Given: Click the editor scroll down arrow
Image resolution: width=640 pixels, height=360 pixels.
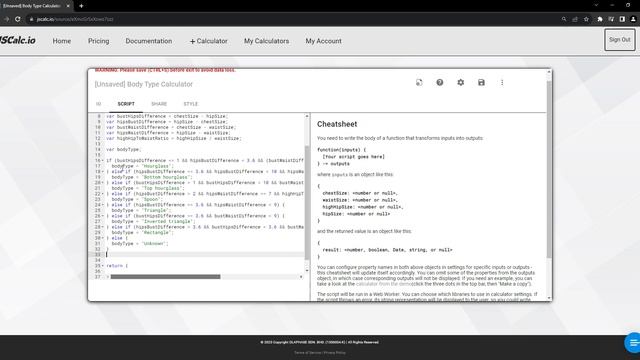Looking at the screenshot, I should click(x=307, y=271).
